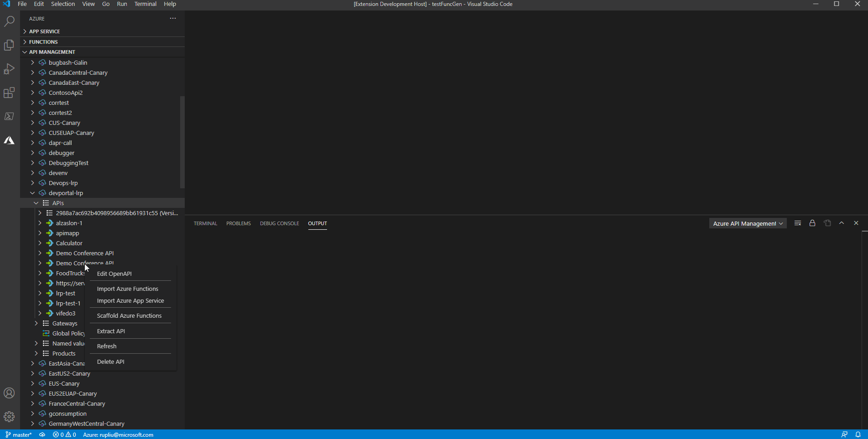
Task: Click the feedback icon in status bar
Action: (x=844, y=434)
